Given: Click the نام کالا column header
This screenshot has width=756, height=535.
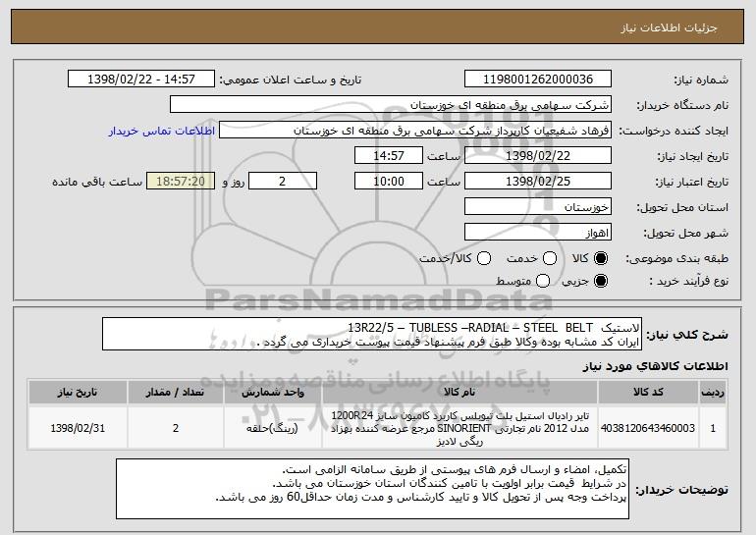Looking at the screenshot, I should pos(459,393).
